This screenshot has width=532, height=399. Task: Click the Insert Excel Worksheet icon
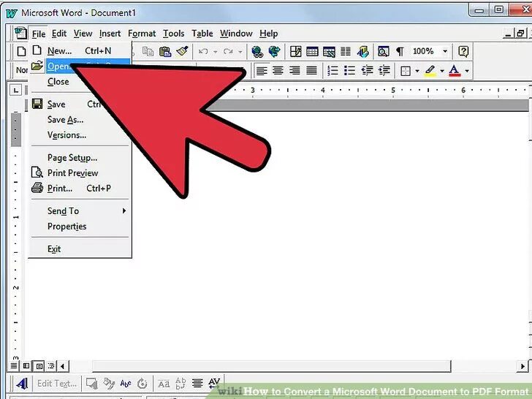point(329,52)
